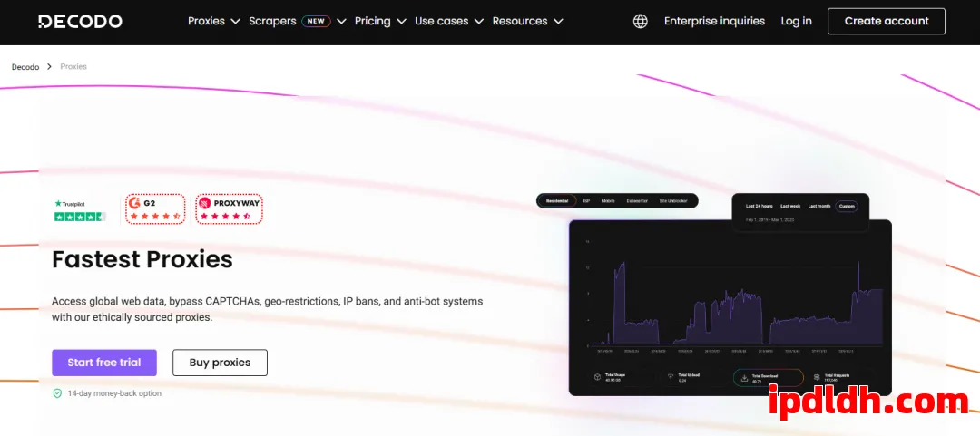Click the Total Requests icon

(x=817, y=377)
